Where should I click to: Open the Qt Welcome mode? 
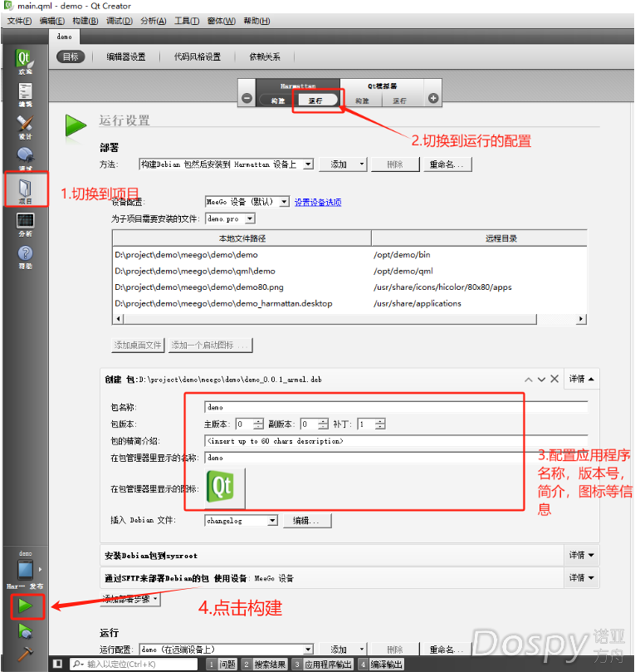pyautogui.click(x=25, y=61)
